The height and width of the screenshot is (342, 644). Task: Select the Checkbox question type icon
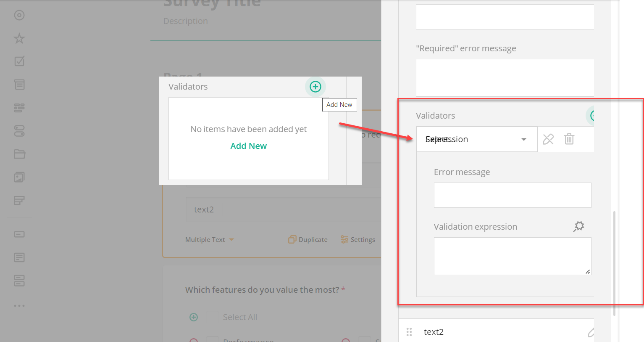click(19, 61)
